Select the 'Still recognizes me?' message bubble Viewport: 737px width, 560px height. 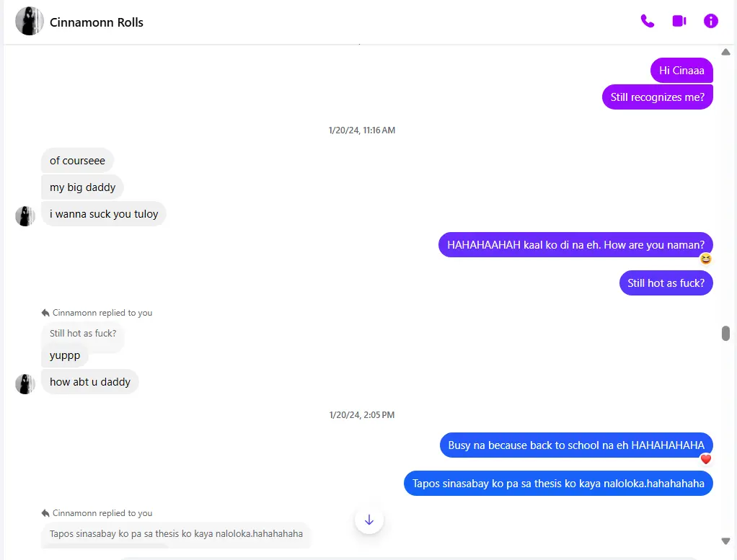657,97
